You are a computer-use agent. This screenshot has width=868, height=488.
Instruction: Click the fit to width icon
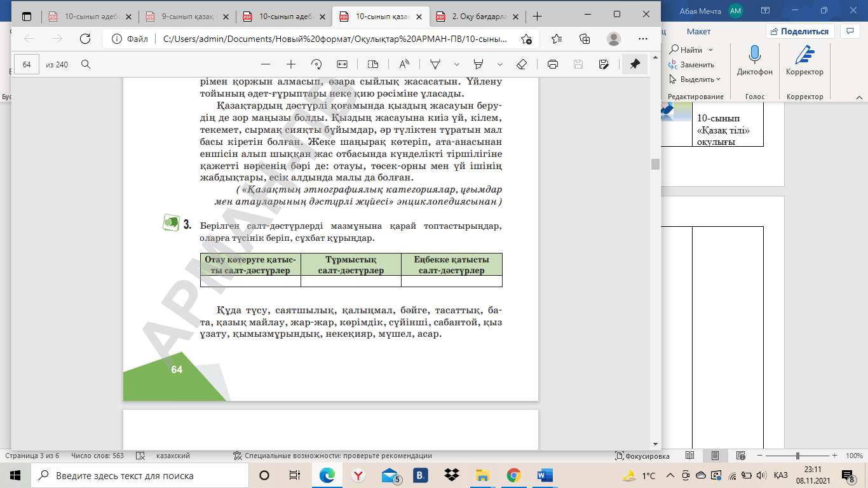[342, 64]
